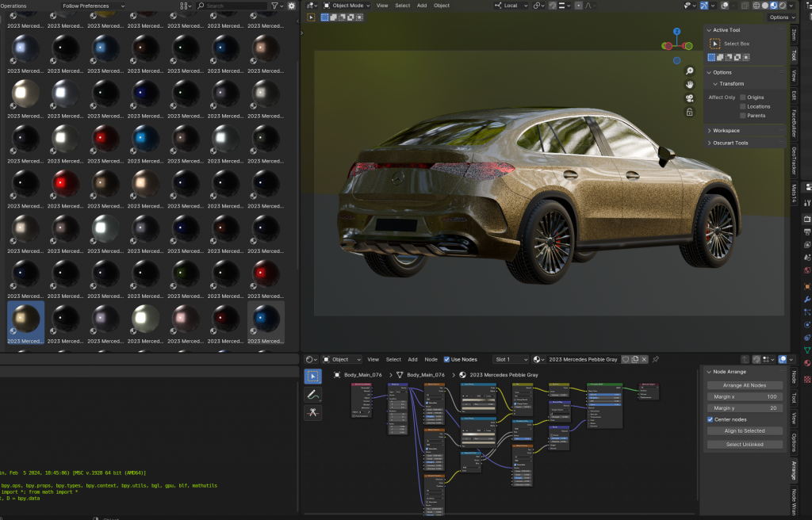The width and height of the screenshot is (812, 520).
Task: Open the Follow Preferences dropdown
Action: tap(94, 6)
